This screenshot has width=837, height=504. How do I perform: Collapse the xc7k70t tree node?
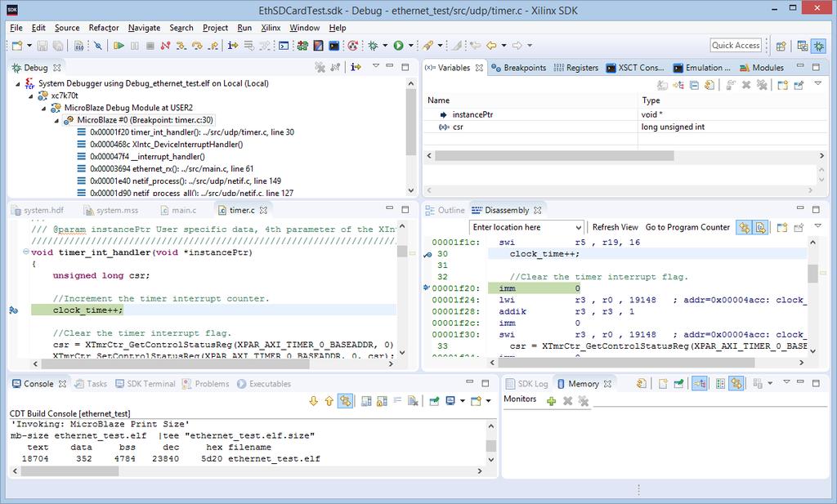tap(31, 96)
